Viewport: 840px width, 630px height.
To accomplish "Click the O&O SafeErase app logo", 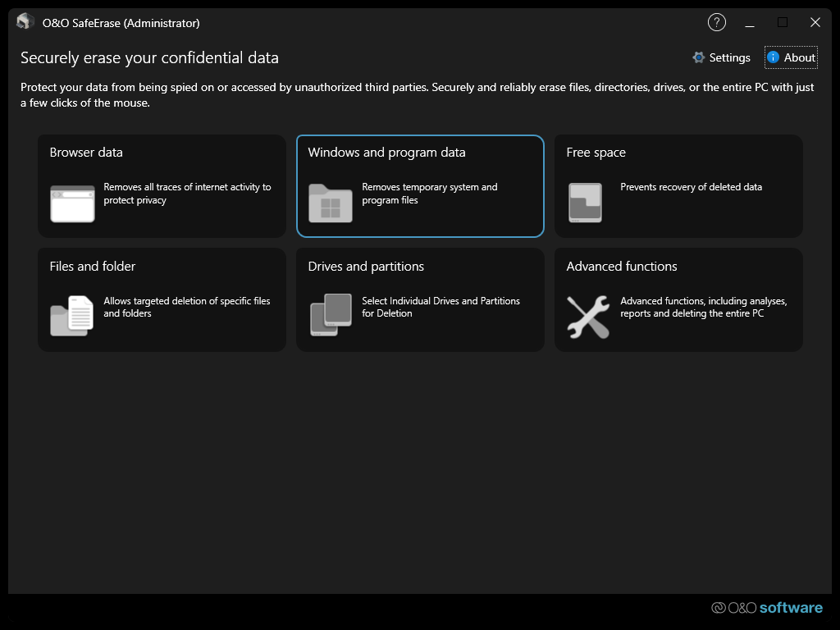I will 25,22.
